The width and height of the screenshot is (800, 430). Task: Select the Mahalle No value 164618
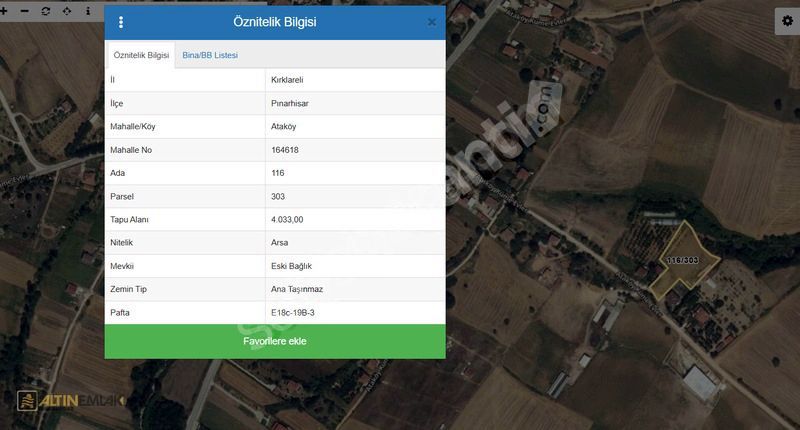(285, 150)
